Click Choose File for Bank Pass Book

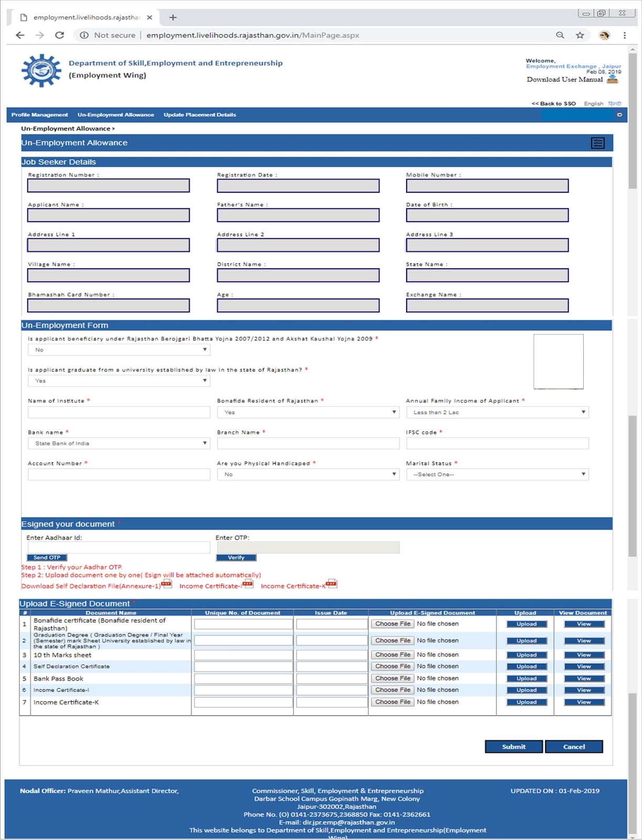pyautogui.click(x=393, y=678)
